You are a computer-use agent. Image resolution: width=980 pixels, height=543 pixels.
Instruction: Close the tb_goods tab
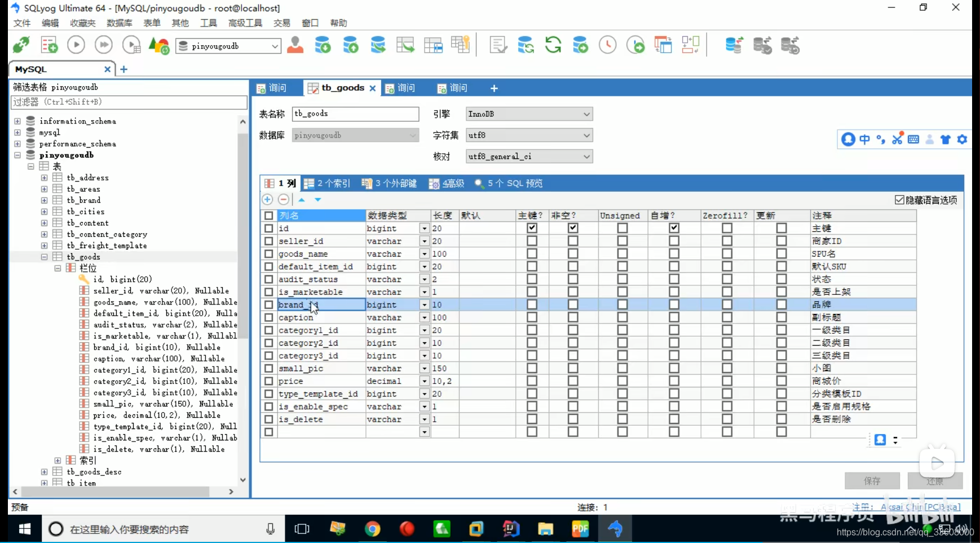coord(373,89)
